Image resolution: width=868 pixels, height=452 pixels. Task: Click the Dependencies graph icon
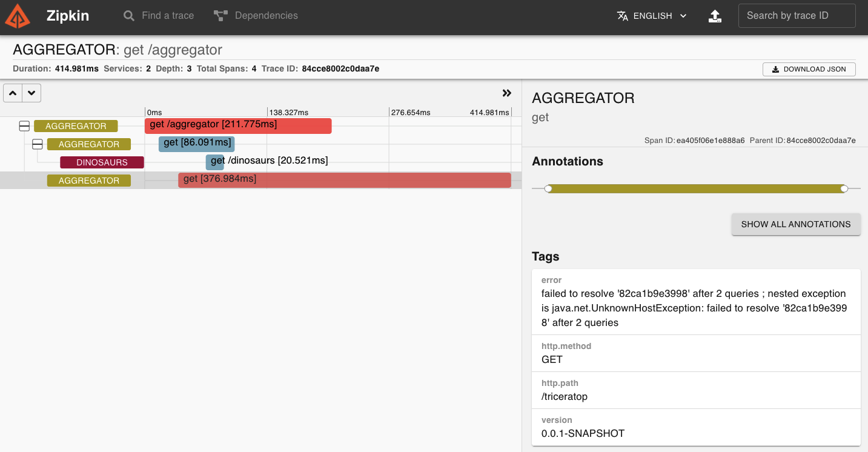point(220,16)
